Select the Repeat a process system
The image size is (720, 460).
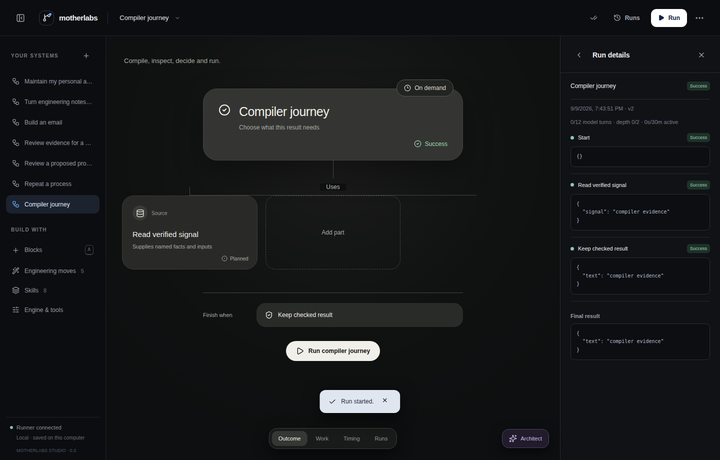pos(53,184)
